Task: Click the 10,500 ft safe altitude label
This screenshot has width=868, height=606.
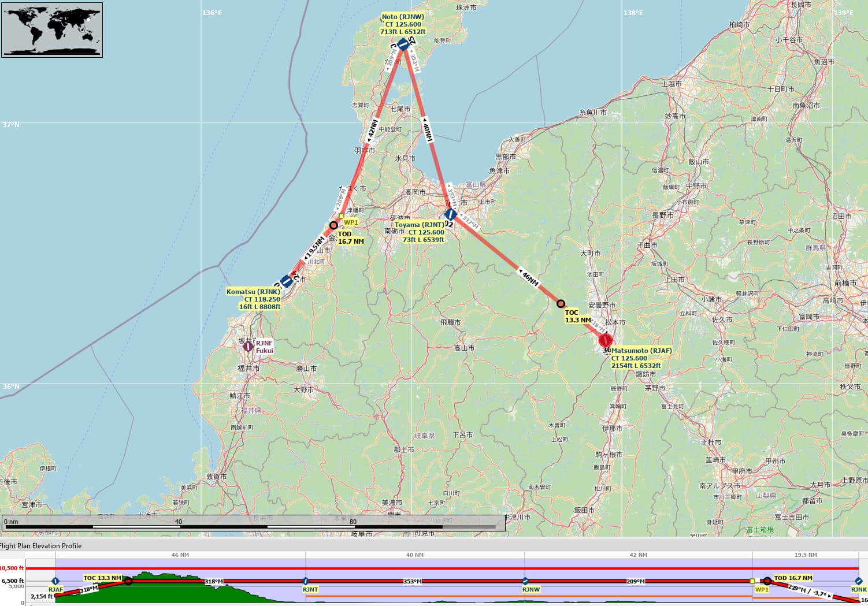Action: tap(12, 568)
